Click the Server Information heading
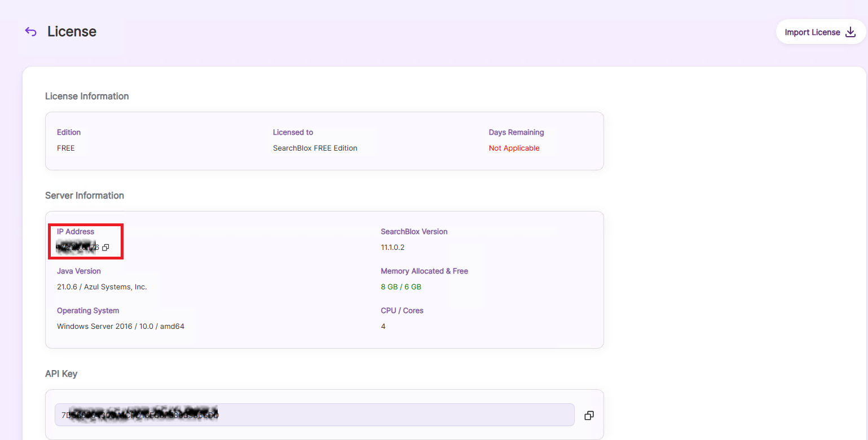The width and height of the screenshot is (868, 440). click(x=85, y=195)
